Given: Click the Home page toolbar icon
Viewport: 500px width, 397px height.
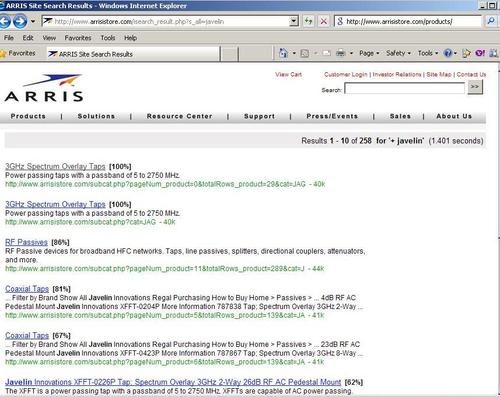Looking at the screenshot, I should 283,53.
